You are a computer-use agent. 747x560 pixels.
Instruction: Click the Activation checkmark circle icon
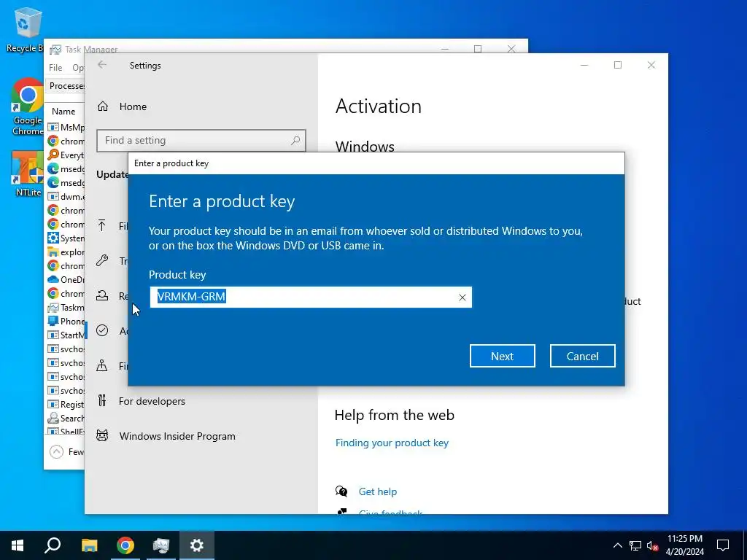coord(102,330)
